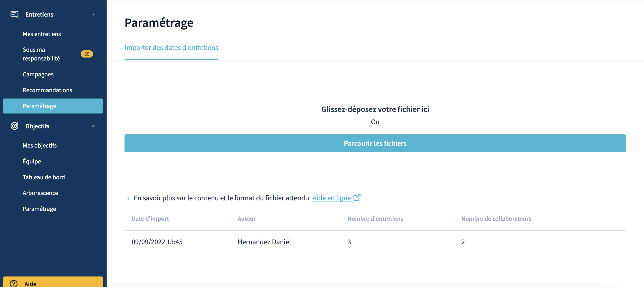Expand the file format details chevron
The image size is (644, 287).
click(128, 198)
